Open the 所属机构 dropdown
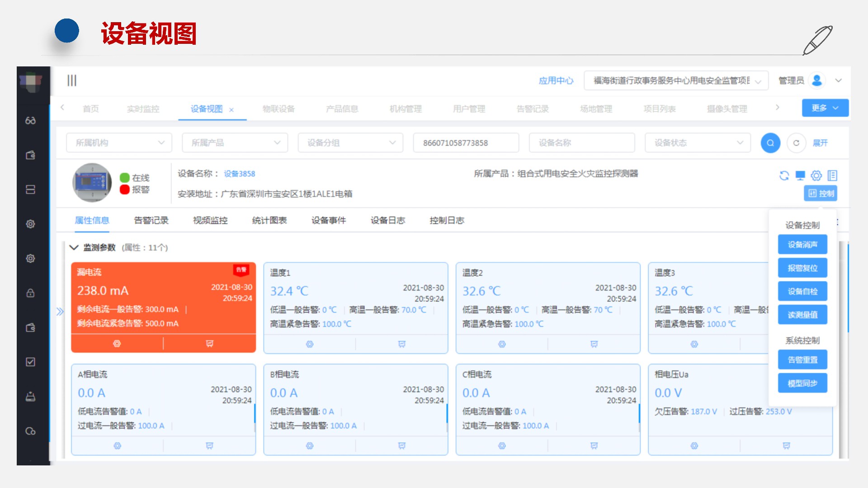This screenshot has width=868, height=488. (119, 143)
